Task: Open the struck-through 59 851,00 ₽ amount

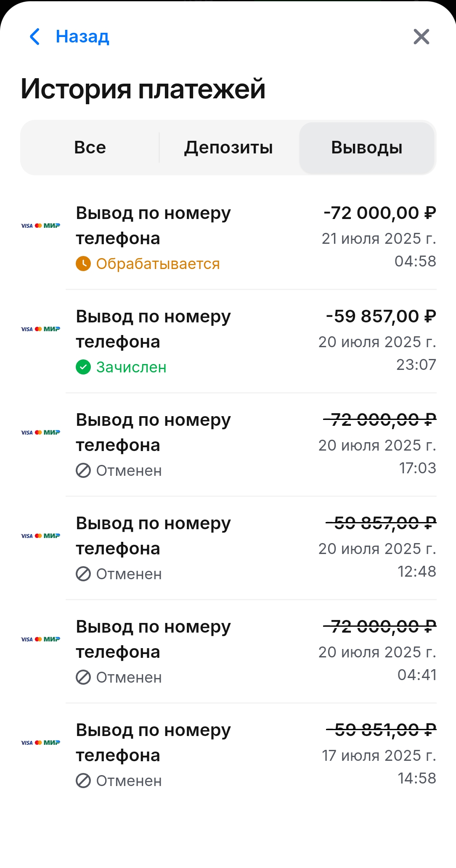Action: (x=381, y=730)
